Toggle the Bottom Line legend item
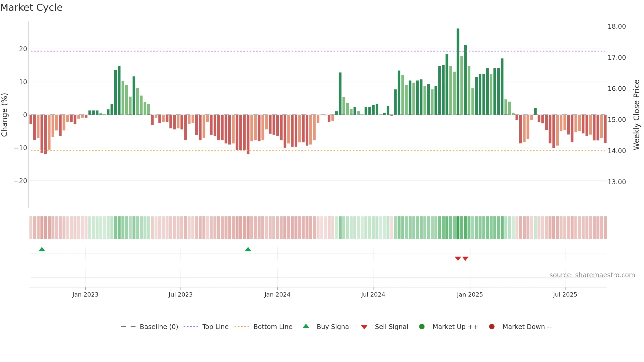644x362 pixels. point(264,327)
